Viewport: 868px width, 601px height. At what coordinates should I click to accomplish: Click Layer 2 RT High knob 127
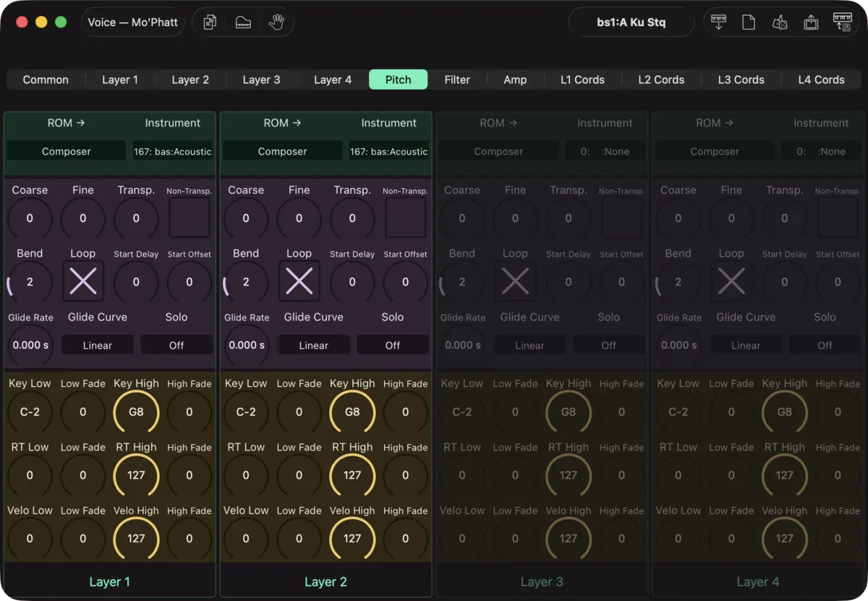click(x=352, y=475)
